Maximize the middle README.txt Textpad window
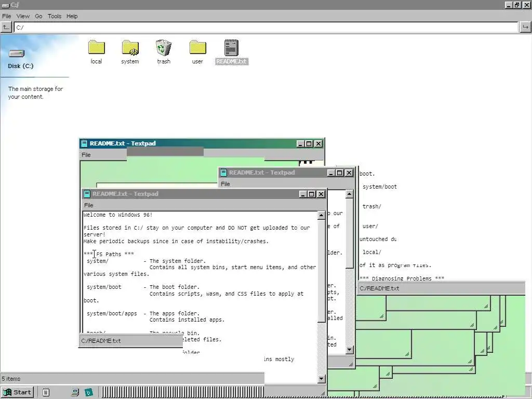 tap(340, 172)
